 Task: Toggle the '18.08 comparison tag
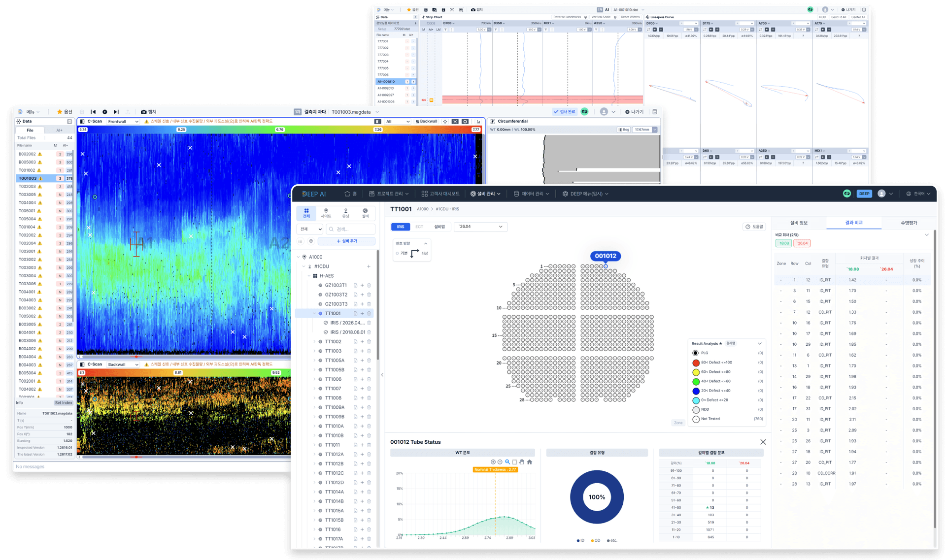coord(783,243)
